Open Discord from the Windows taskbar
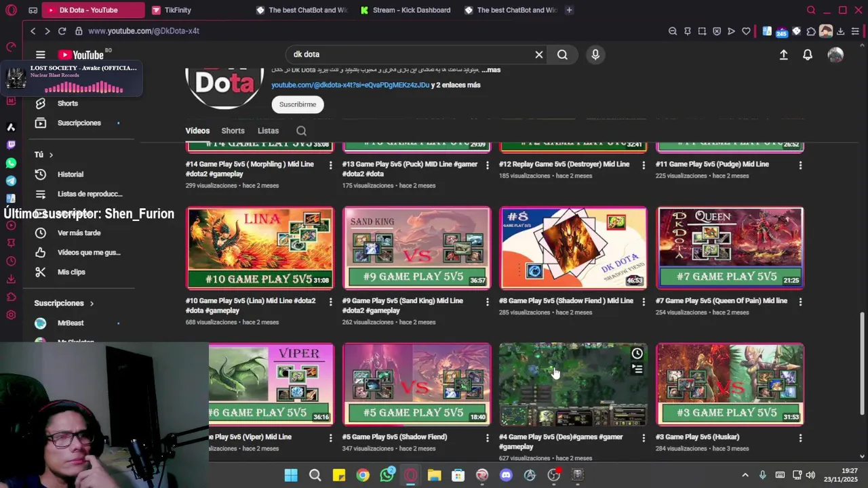The width and height of the screenshot is (868, 488). [x=506, y=475]
